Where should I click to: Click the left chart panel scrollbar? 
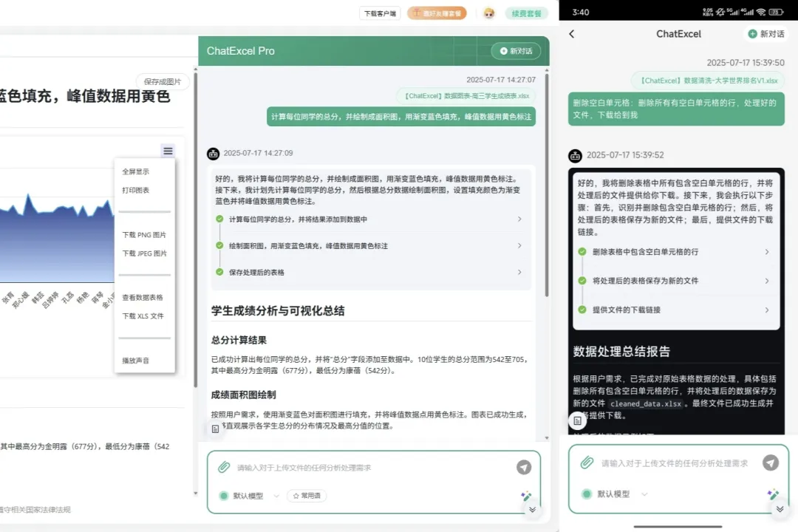tap(195, 229)
